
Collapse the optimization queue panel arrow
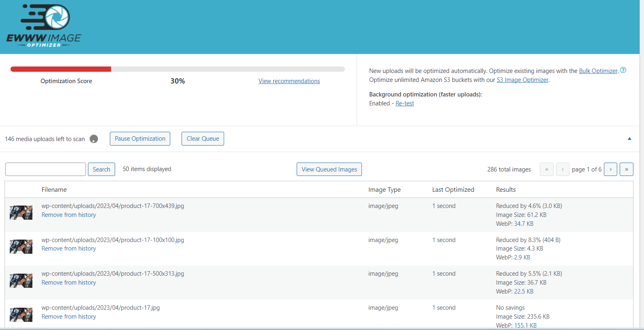point(629,139)
